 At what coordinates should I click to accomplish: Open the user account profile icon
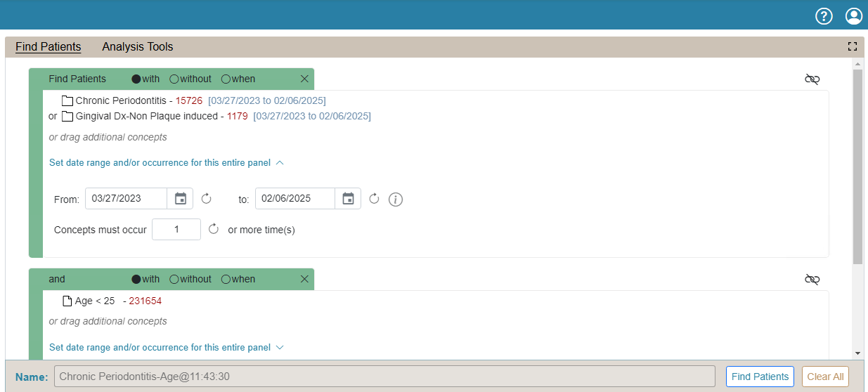[x=853, y=16]
